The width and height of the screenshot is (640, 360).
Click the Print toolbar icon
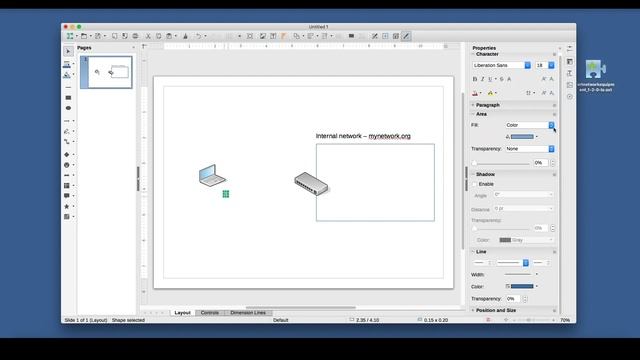coord(135,36)
